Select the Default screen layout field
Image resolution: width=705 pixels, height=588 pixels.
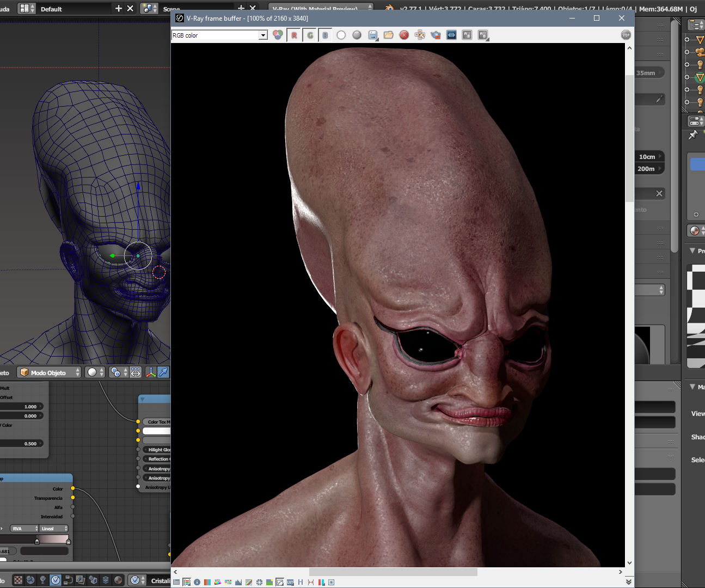coord(73,9)
